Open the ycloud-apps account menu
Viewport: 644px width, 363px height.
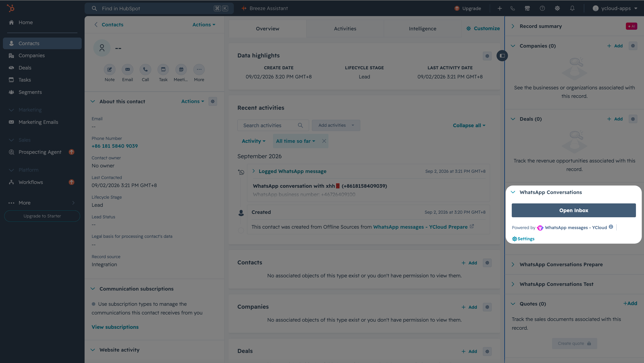point(615,8)
